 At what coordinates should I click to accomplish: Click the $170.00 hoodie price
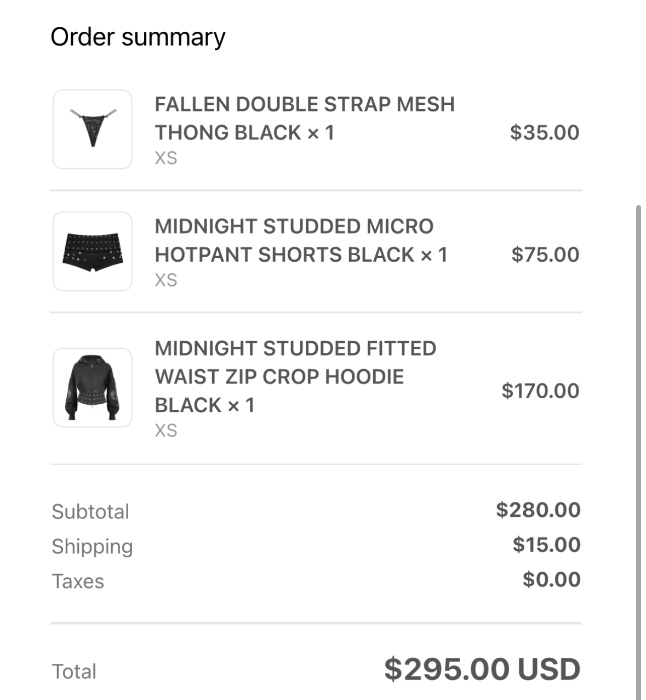click(540, 390)
